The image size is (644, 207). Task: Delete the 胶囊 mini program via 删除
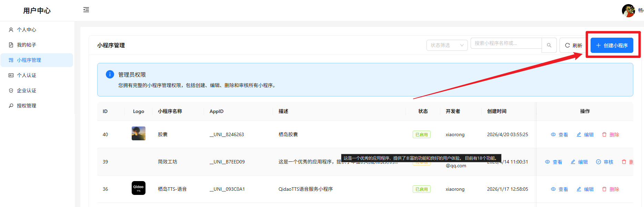(x=611, y=134)
